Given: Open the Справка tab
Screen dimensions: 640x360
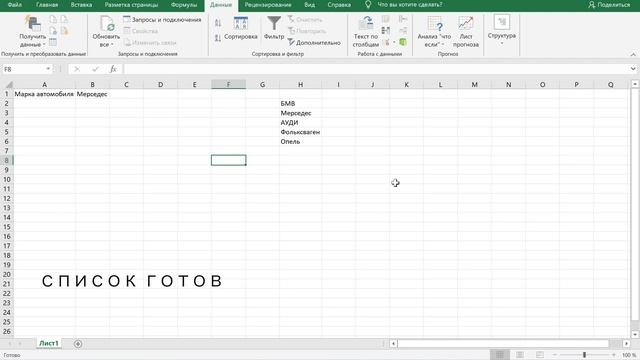Looking at the screenshot, I should (339, 5).
